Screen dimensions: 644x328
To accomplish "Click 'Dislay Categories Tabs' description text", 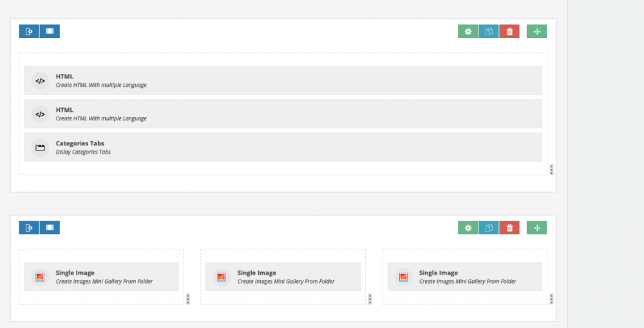I will coord(83,152).
